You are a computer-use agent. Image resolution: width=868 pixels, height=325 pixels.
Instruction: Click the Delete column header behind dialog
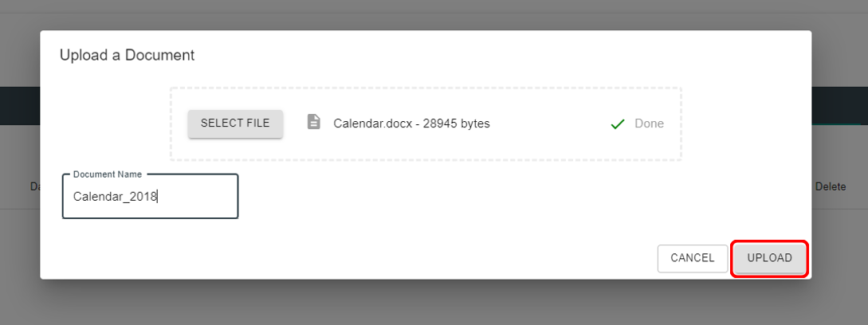831,186
